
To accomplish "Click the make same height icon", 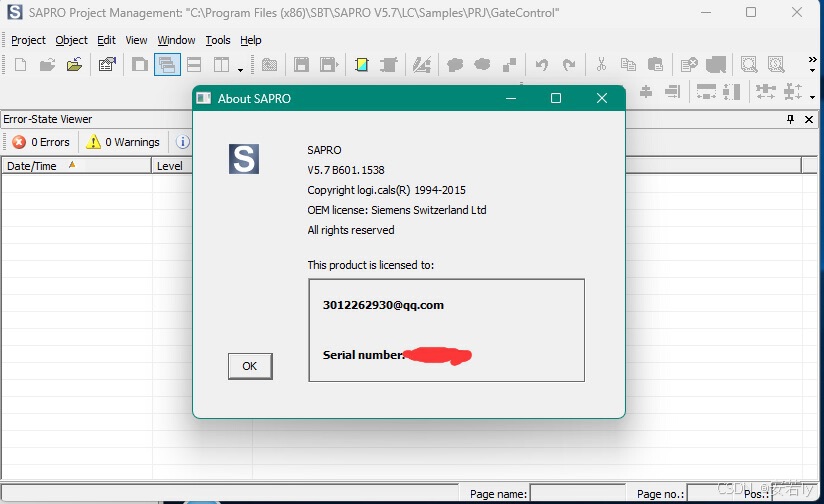I will pyautogui.click(x=732, y=92).
